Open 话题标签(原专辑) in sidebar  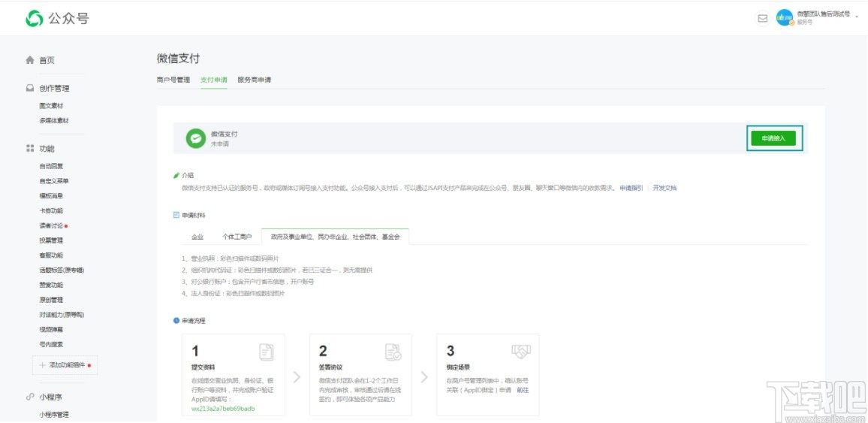point(62,270)
